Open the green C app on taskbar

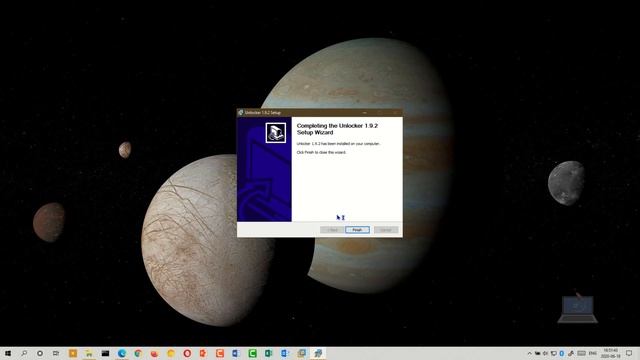tap(252, 353)
